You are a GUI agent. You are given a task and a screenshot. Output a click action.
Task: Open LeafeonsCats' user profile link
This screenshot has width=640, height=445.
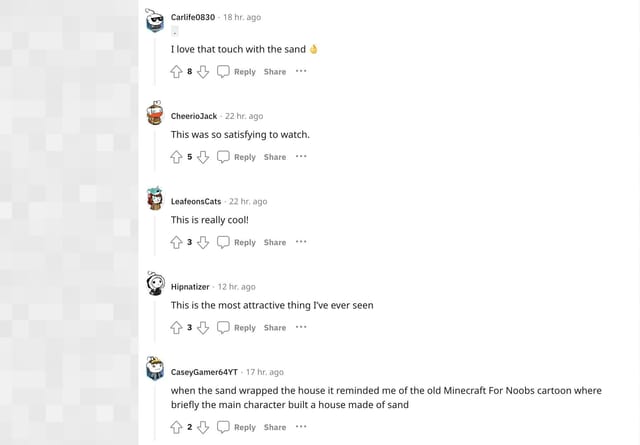tap(196, 201)
